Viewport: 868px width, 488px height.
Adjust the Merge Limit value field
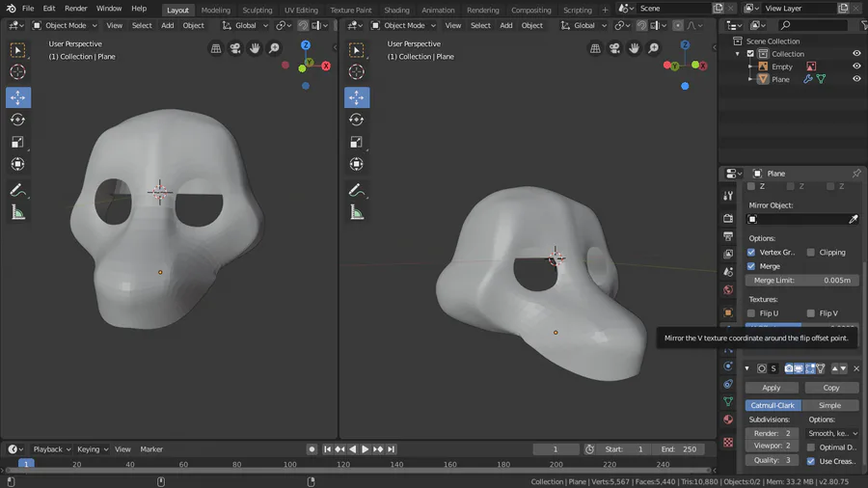[x=802, y=280]
